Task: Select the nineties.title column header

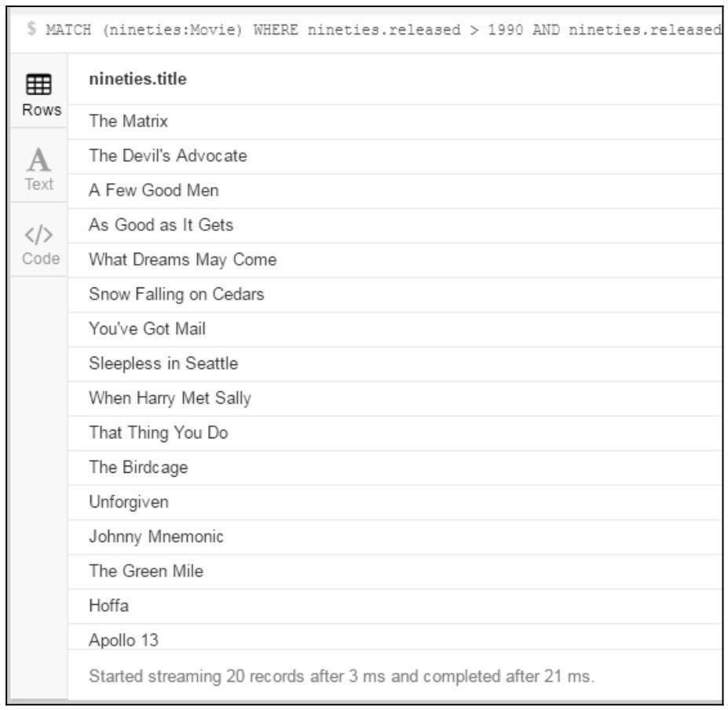Action: [138, 79]
